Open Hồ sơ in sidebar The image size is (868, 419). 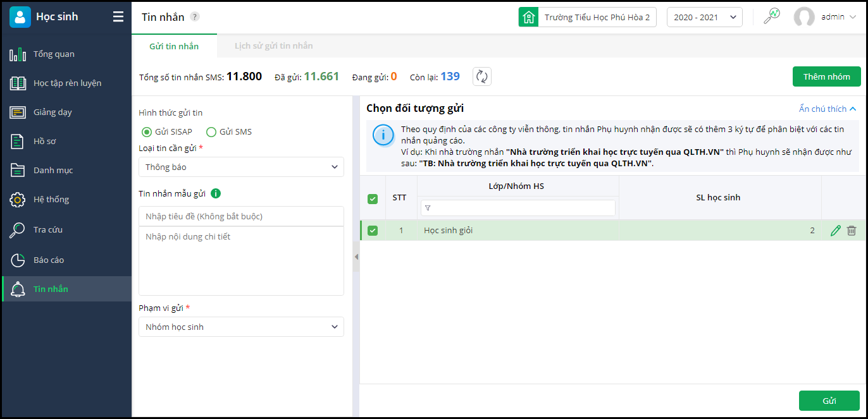[66, 141]
